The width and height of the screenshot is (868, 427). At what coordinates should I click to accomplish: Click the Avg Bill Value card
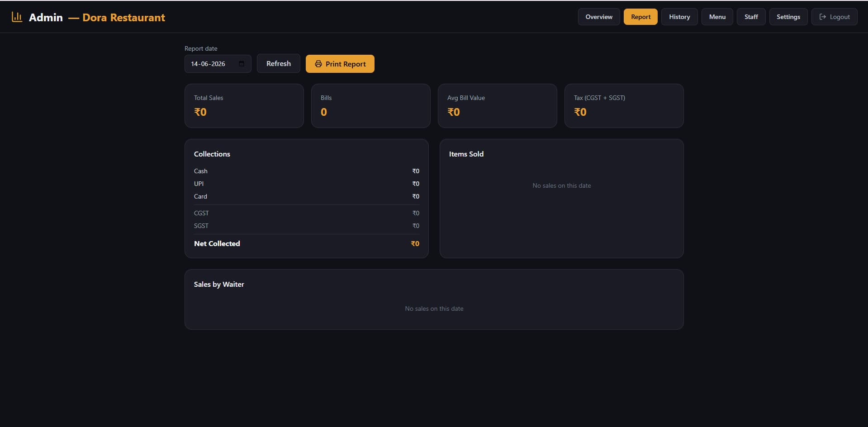497,106
